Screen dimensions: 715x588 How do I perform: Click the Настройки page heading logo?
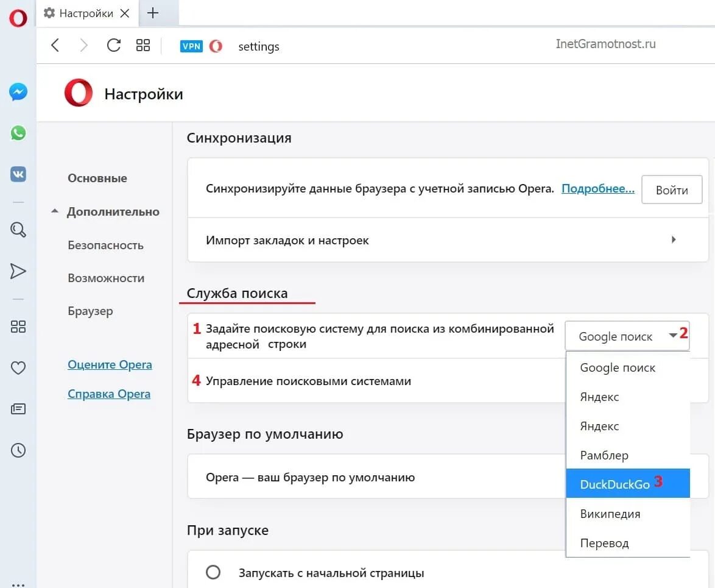(78, 93)
